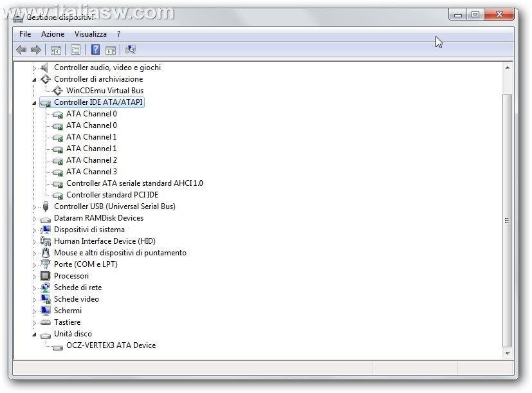
Task: Select the OCZ-VERTEX3 ATA Device
Action: pyautogui.click(x=111, y=345)
